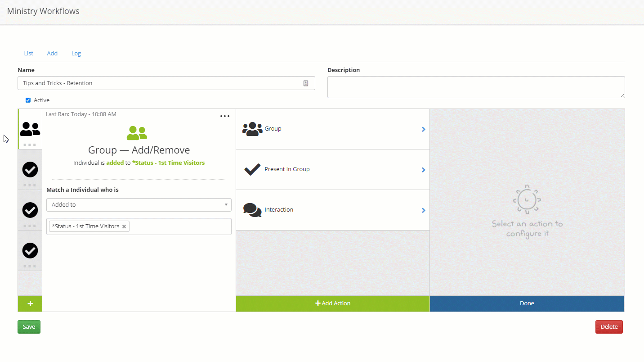Image resolution: width=644 pixels, height=362 pixels.
Task: Click the Add Action button
Action: (x=333, y=303)
